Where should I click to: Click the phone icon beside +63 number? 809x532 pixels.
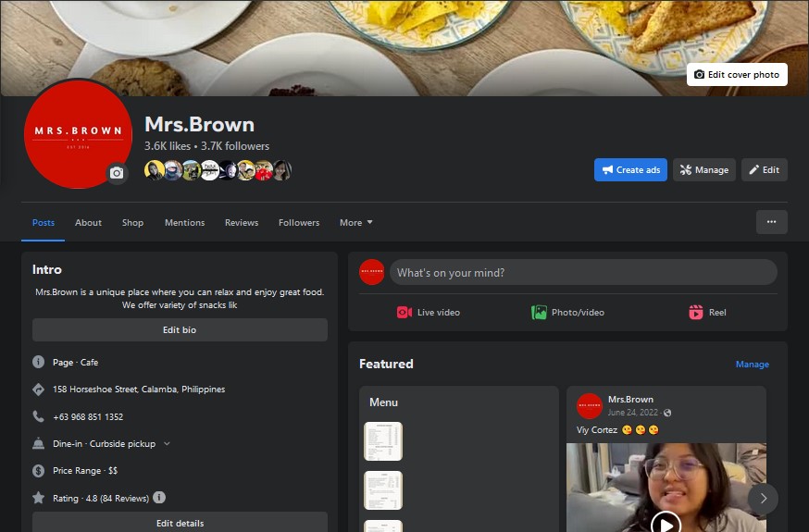(x=38, y=416)
